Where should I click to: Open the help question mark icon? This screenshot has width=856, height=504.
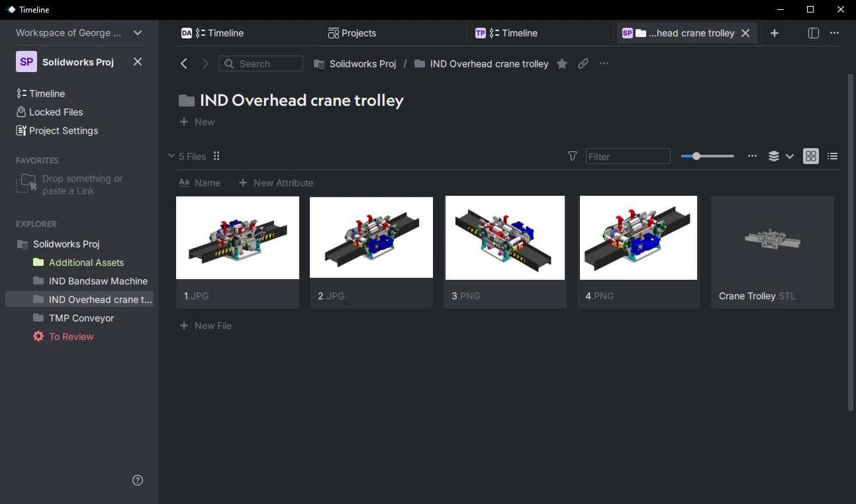(x=137, y=480)
